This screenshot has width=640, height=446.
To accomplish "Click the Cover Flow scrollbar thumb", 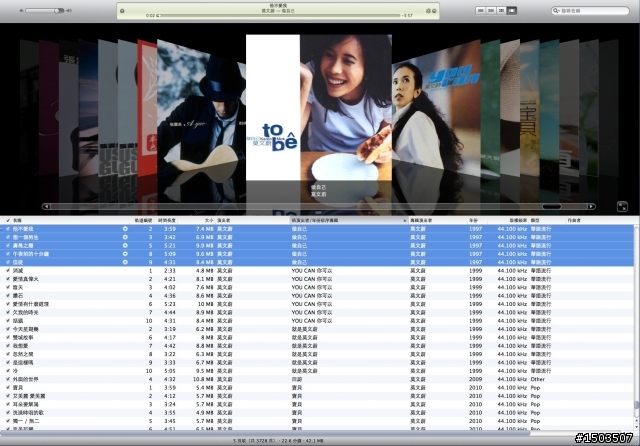I will pos(551,206).
